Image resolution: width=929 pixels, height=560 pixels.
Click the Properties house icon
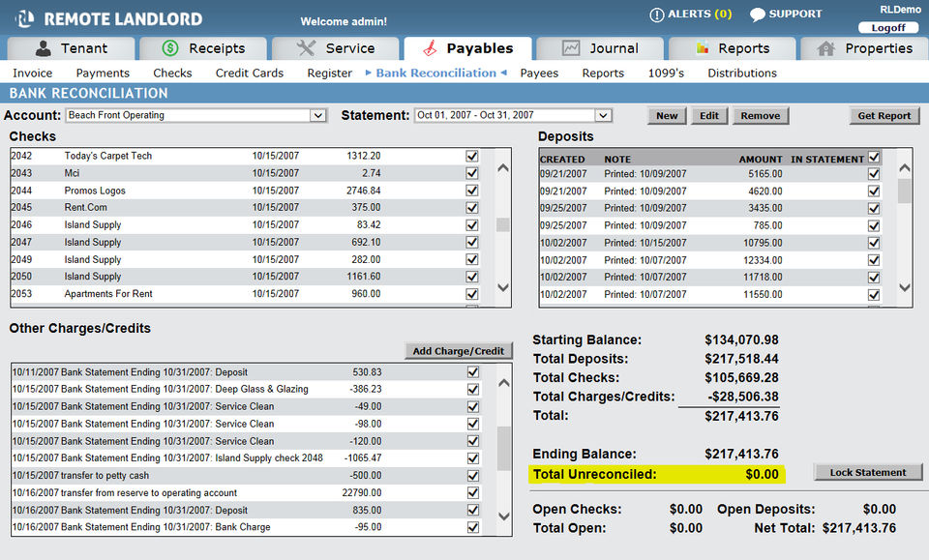(825, 48)
